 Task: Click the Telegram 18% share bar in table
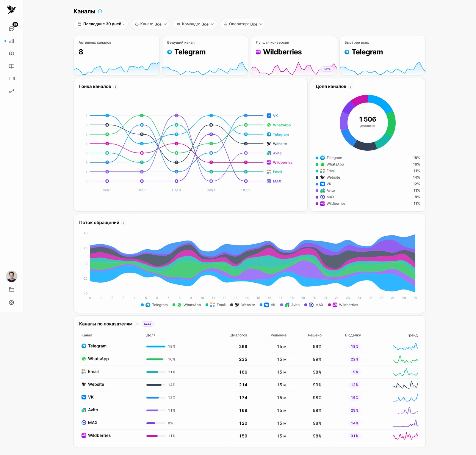click(x=156, y=347)
